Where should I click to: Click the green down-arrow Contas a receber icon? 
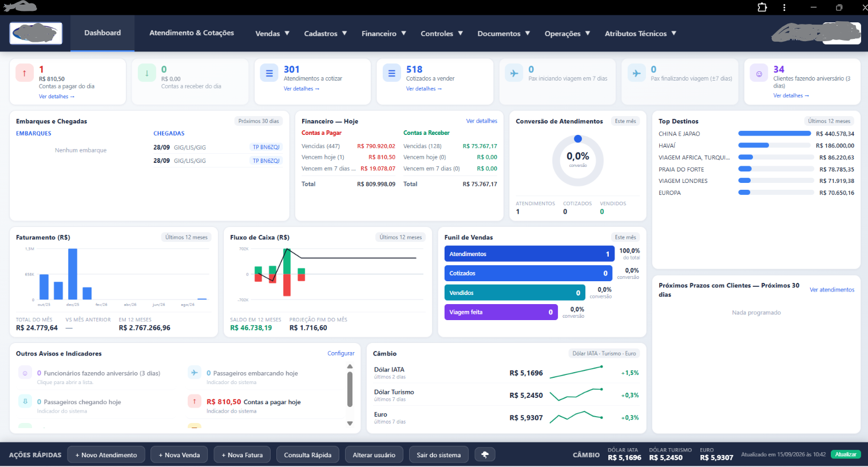pos(147,73)
